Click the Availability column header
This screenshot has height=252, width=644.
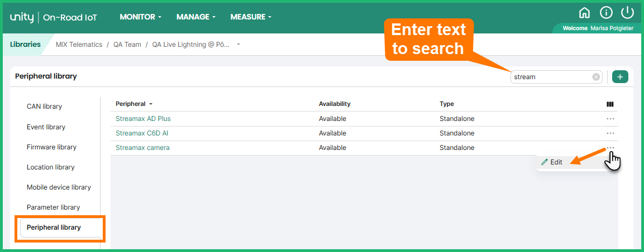click(335, 104)
